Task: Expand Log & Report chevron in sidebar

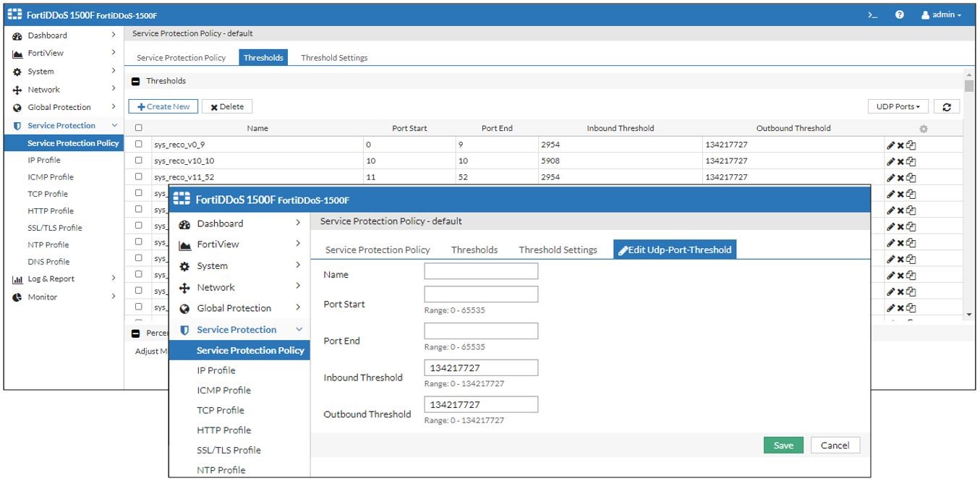Action: click(114, 278)
